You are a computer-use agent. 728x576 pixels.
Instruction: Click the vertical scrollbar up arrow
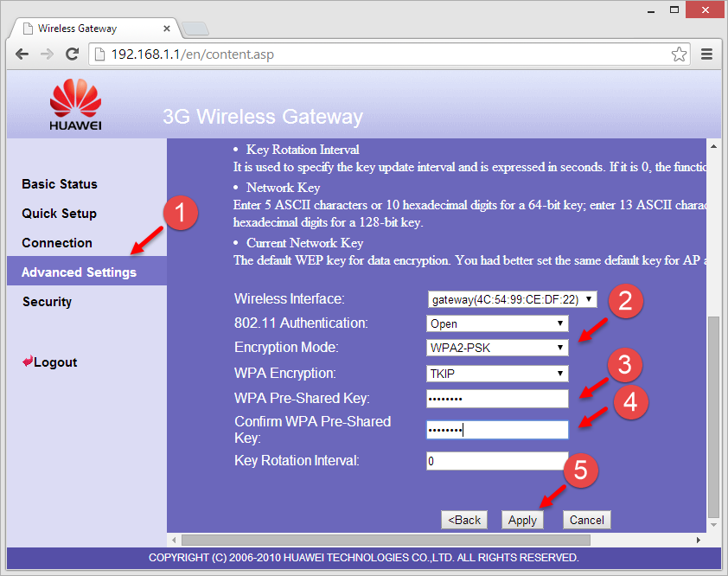coord(713,146)
